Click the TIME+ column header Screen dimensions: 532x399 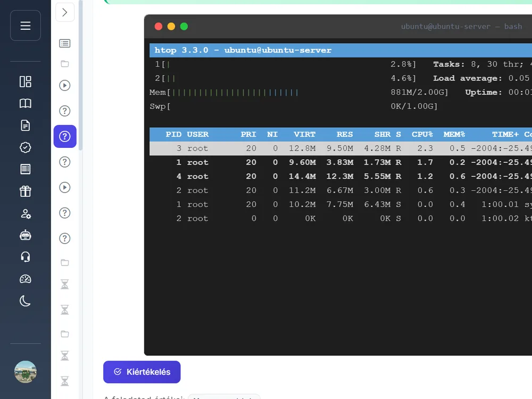(x=505, y=135)
